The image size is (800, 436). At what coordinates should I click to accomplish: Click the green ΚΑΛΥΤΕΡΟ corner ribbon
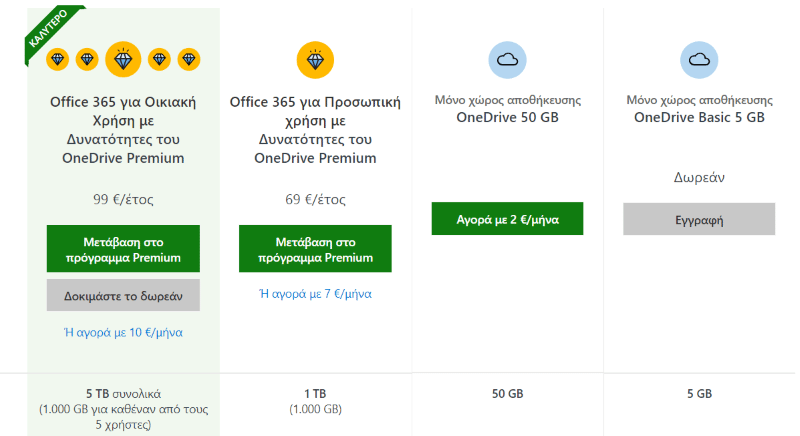[50, 31]
